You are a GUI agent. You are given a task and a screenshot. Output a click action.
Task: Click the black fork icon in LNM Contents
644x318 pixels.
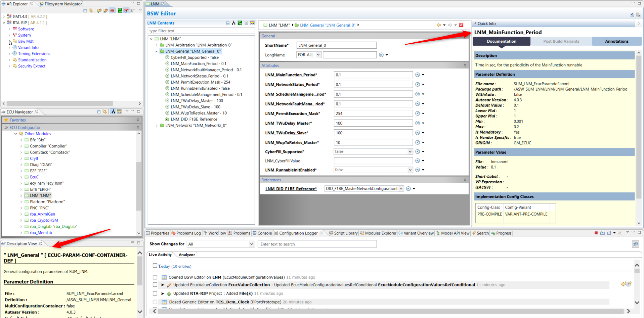click(234, 23)
